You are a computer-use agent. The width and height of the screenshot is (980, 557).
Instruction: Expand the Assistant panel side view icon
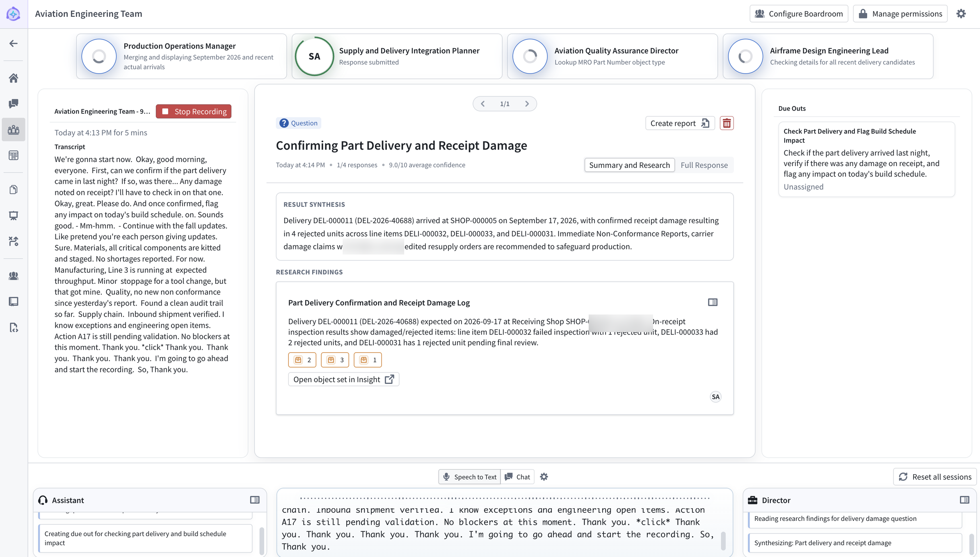click(x=255, y=500)
